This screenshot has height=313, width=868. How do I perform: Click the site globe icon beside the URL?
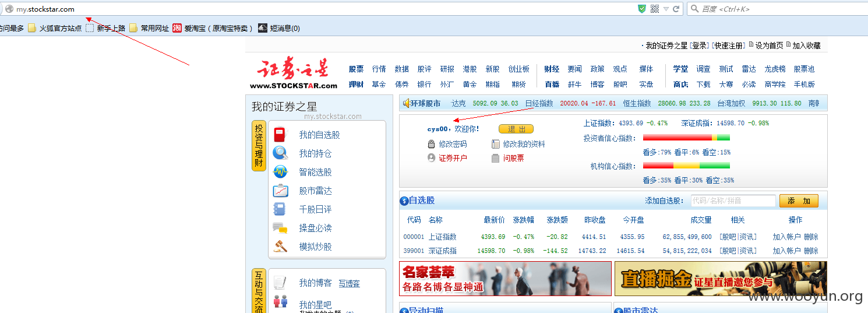point(9,9)
